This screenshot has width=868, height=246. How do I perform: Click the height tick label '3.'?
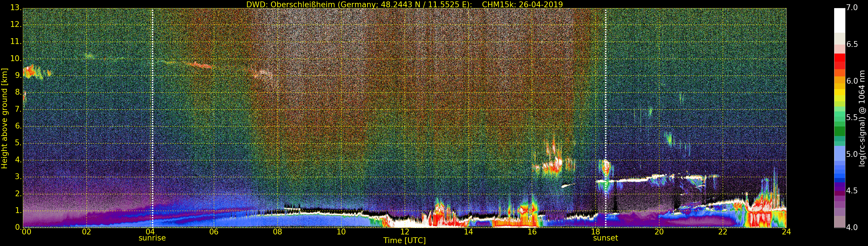(x=18, y=176)
